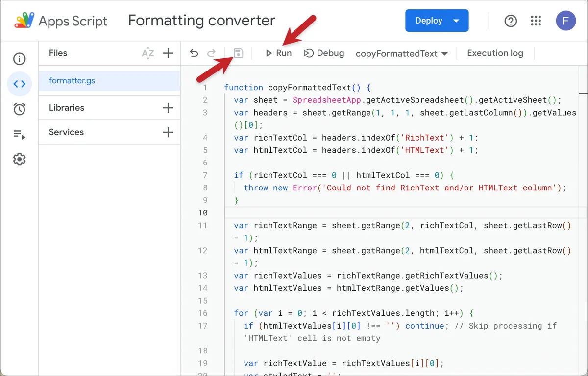Click the continue keyword on line 17
The height and width of the screenshot is (376, 588).
click(424, 326)
